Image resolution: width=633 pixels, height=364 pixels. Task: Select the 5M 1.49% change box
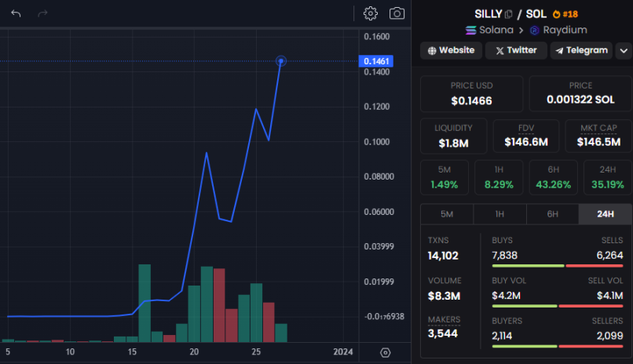coord(445,177)
